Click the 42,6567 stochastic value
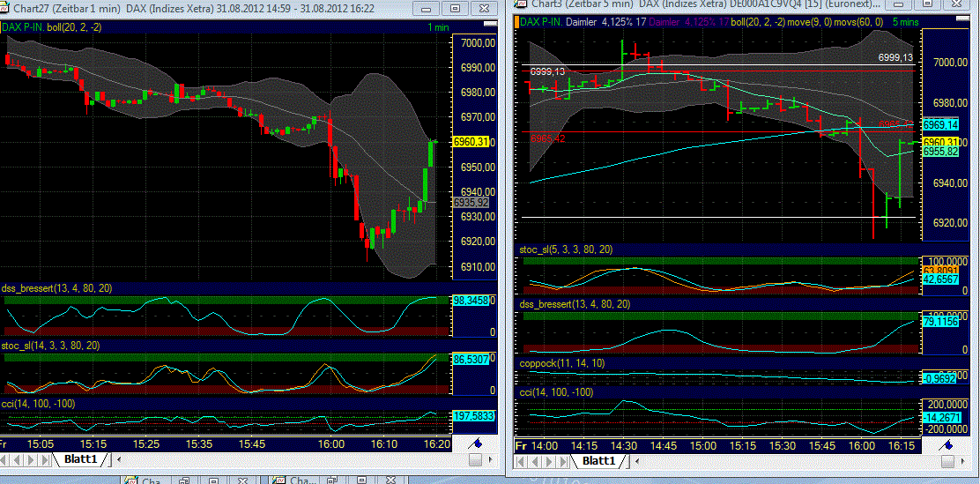This screenshot has width=980, height=484. pos(941,280)
